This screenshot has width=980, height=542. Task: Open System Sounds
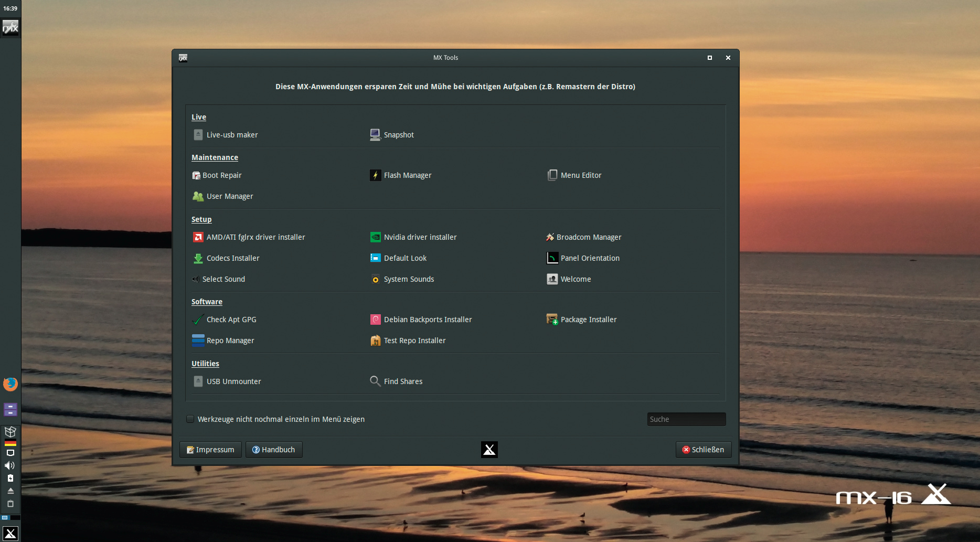click(402, 279)
